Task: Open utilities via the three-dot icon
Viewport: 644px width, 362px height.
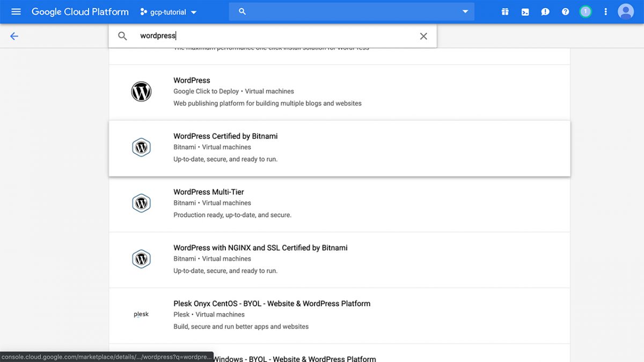Action: point(605,11)
